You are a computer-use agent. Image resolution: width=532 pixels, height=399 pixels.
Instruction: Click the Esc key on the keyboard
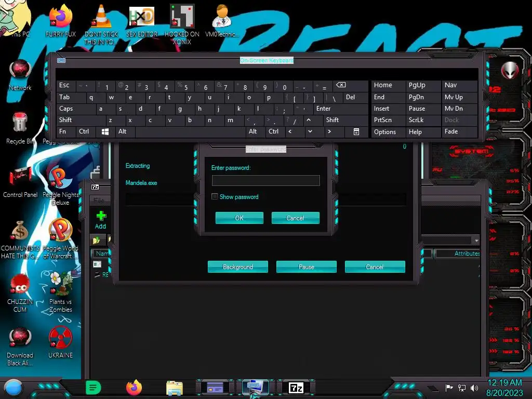tap(66, 86)
